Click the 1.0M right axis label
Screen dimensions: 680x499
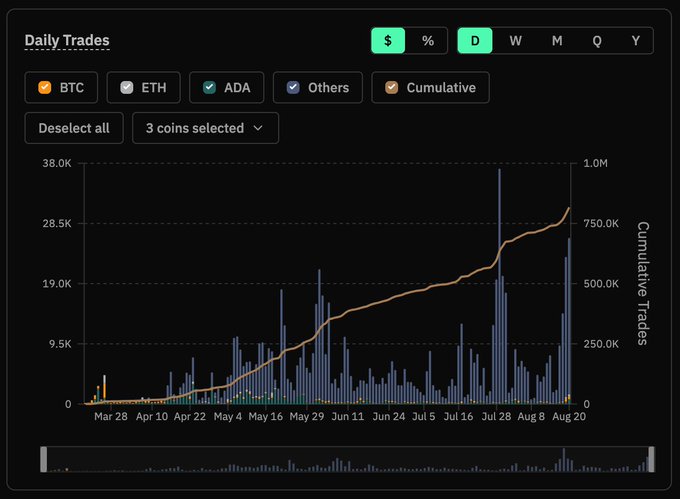(x=595, y=163)
